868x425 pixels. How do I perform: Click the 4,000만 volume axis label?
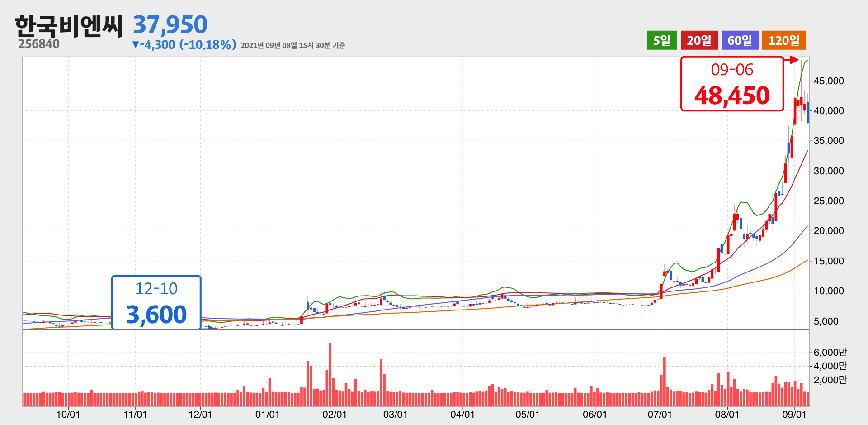click(830, 366)
